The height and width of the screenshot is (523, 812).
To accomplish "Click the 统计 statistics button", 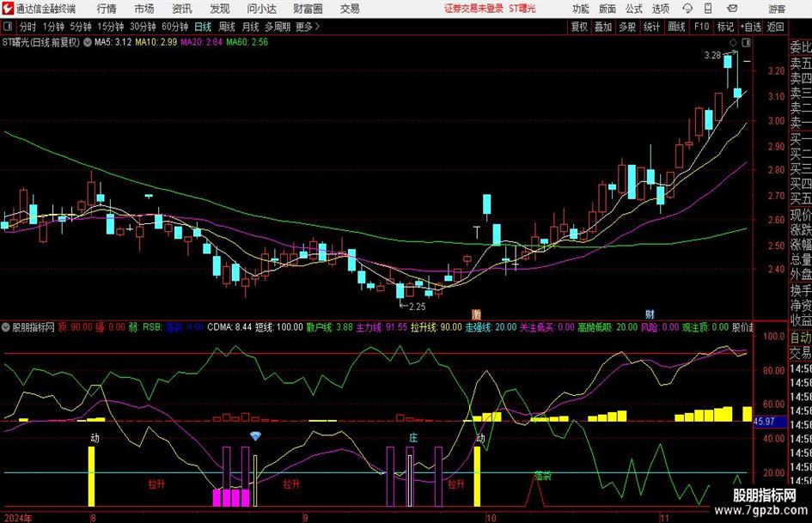I will click(x=651, y=27).
